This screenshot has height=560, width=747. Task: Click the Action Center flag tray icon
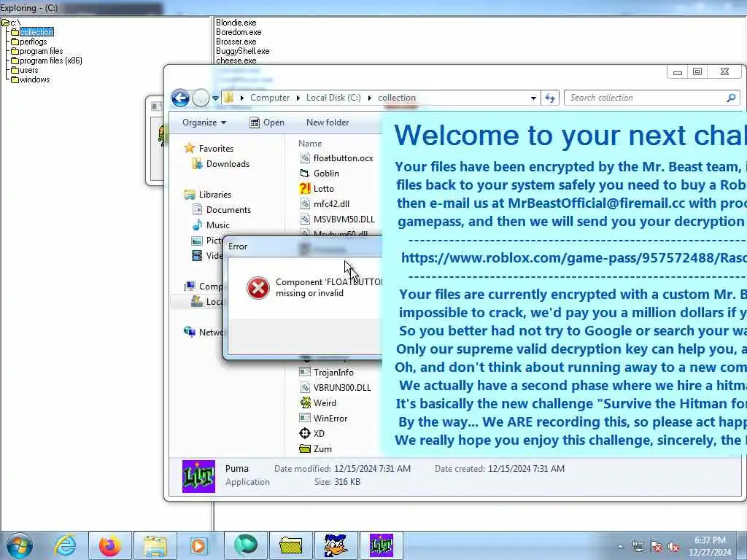click(656, 547)
